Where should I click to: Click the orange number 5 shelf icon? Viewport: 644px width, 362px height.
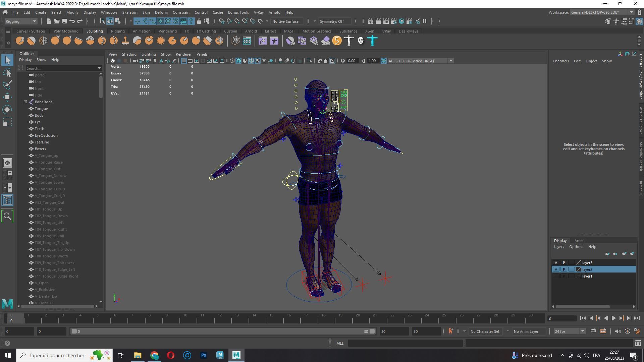(337, 41)
